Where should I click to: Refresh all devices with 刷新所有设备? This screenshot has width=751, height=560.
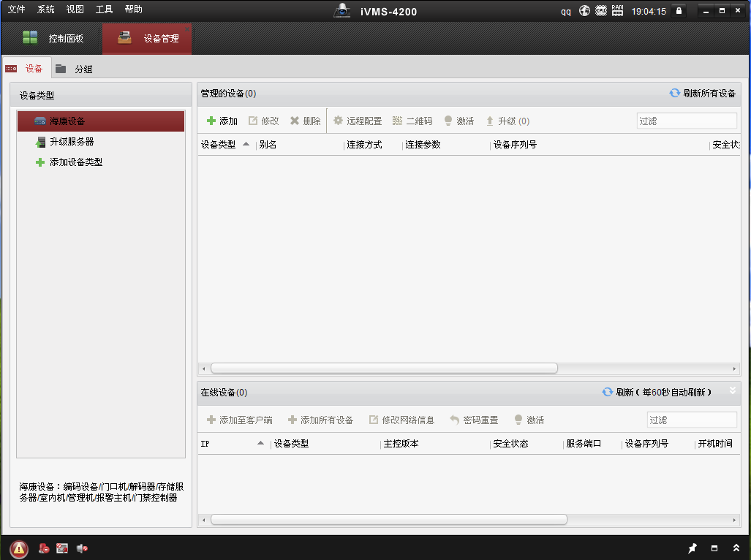(x=702, y=94)
